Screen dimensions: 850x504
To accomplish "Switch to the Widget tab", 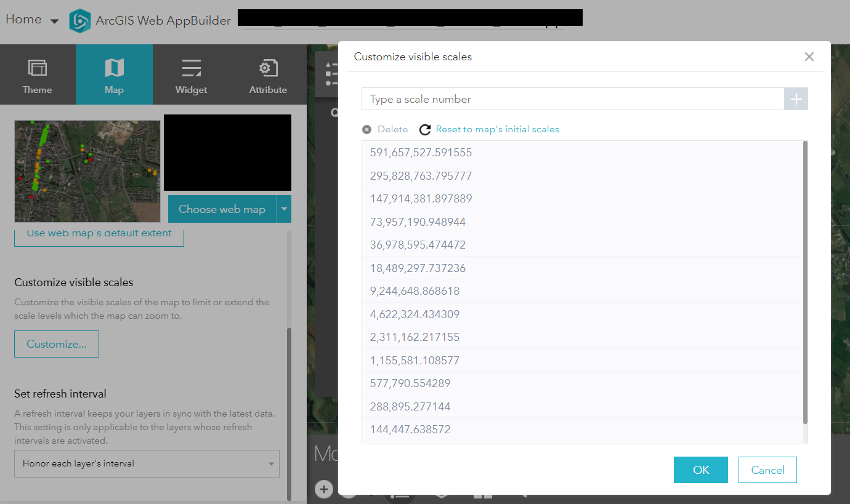I will (x=191, y=74).
